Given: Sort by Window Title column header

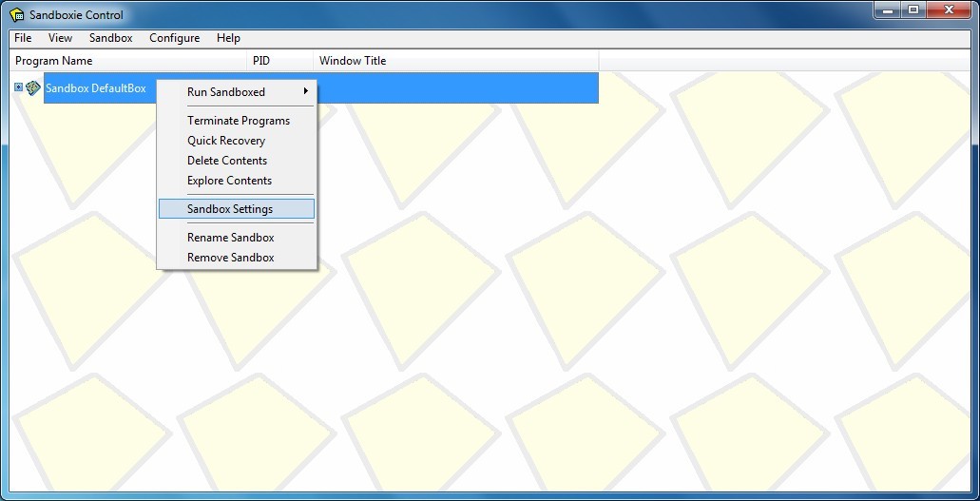Looking at the screenshot, I should point(455,61).
